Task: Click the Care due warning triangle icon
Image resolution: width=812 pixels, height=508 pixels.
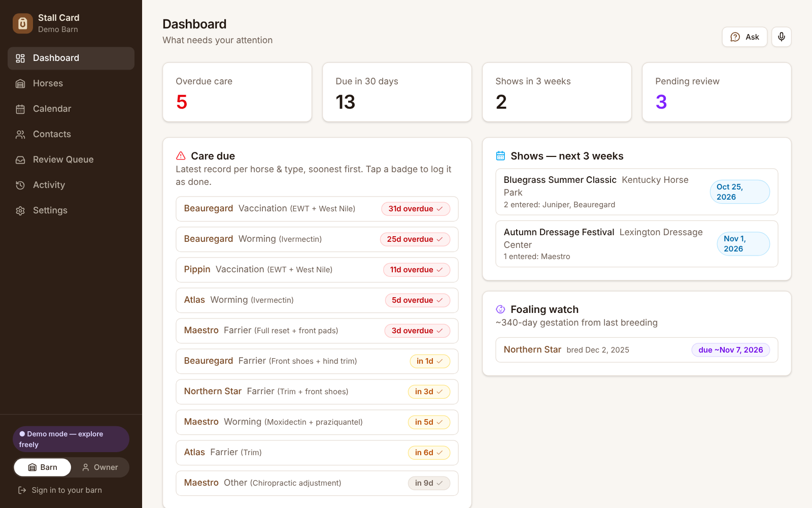Action: pyautogui.click(x=181, y=156)
